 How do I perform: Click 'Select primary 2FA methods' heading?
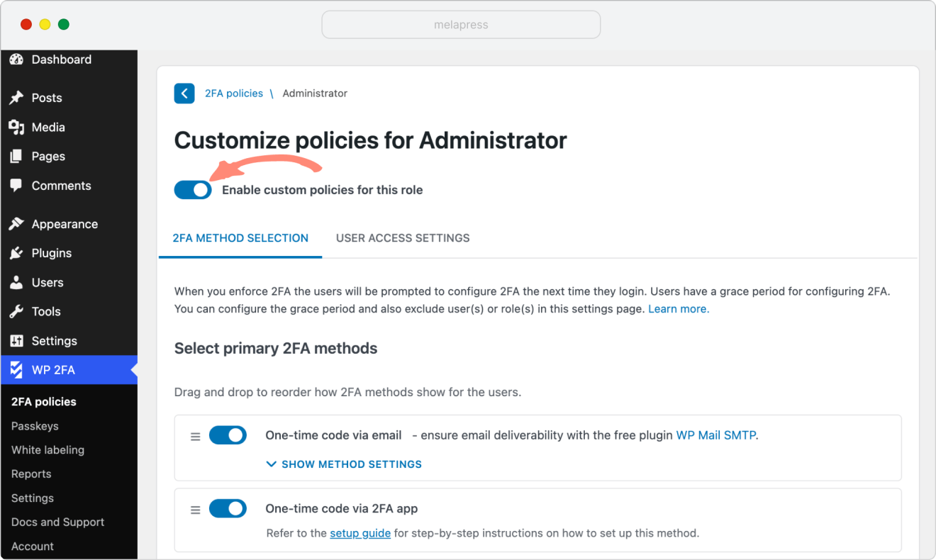click(x=276, y=349)
